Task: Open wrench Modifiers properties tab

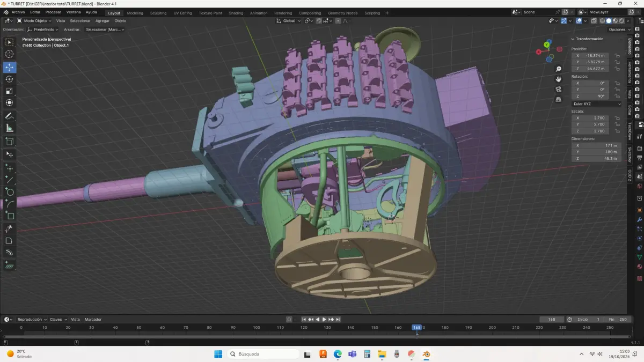Action: (x=639, y=220)
